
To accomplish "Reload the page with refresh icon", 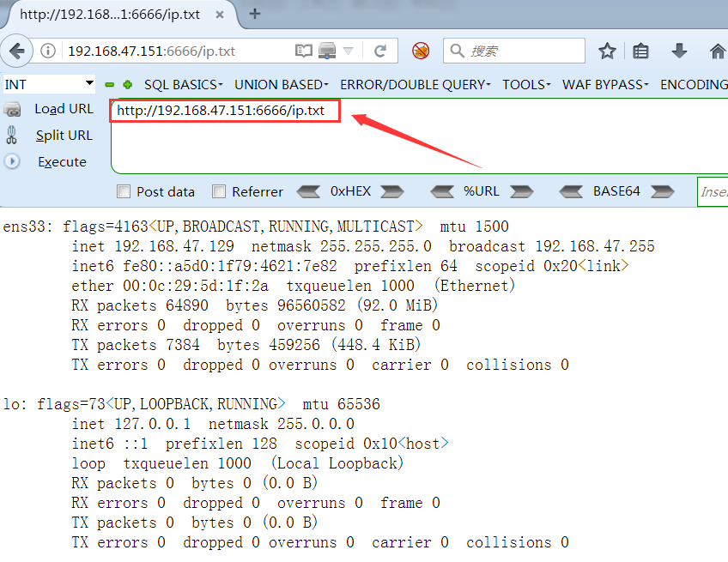I will click(380, 51).
